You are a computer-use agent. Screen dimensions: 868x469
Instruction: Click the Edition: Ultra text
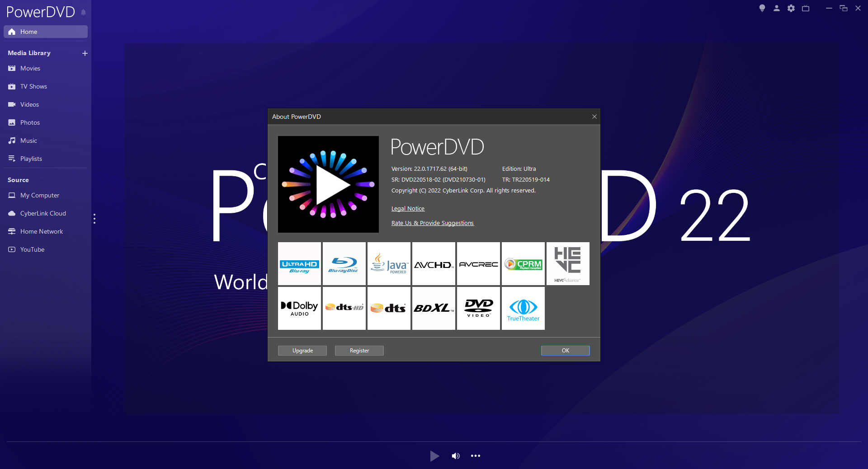[519, 169]
